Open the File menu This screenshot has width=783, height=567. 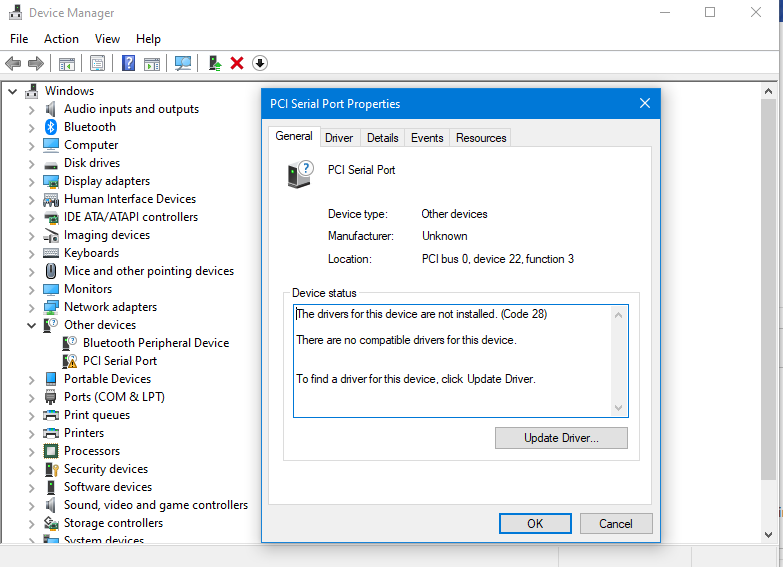[19, 39]
